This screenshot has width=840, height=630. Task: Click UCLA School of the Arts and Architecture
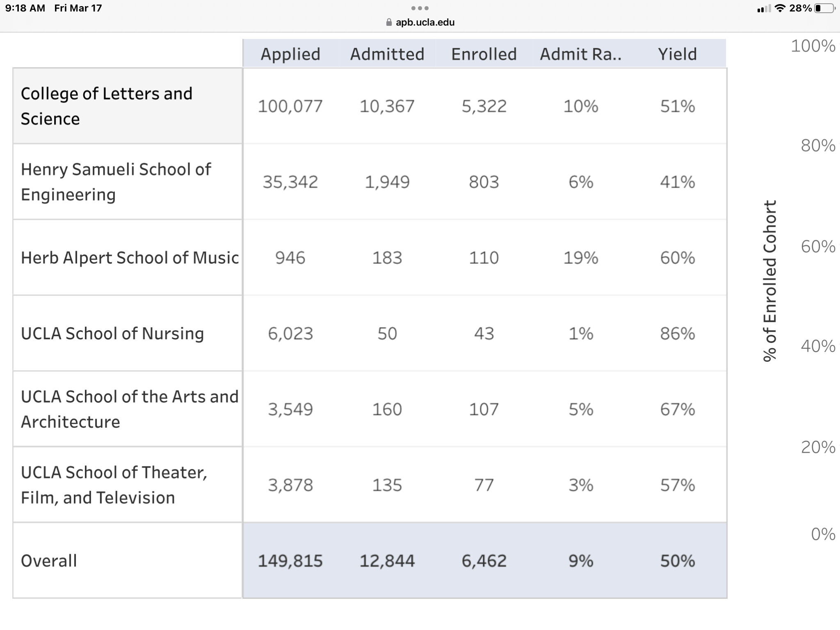click(x=130, y=409)
